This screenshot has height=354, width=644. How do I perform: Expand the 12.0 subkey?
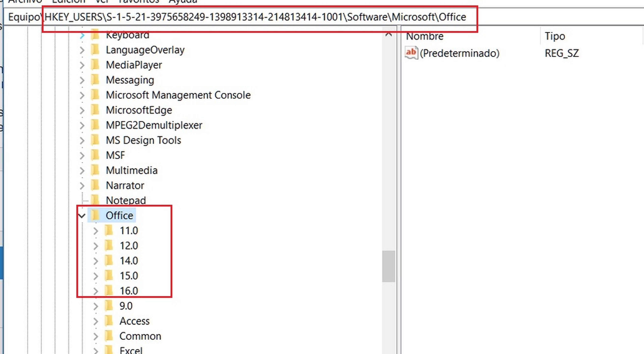pos(96,246)
